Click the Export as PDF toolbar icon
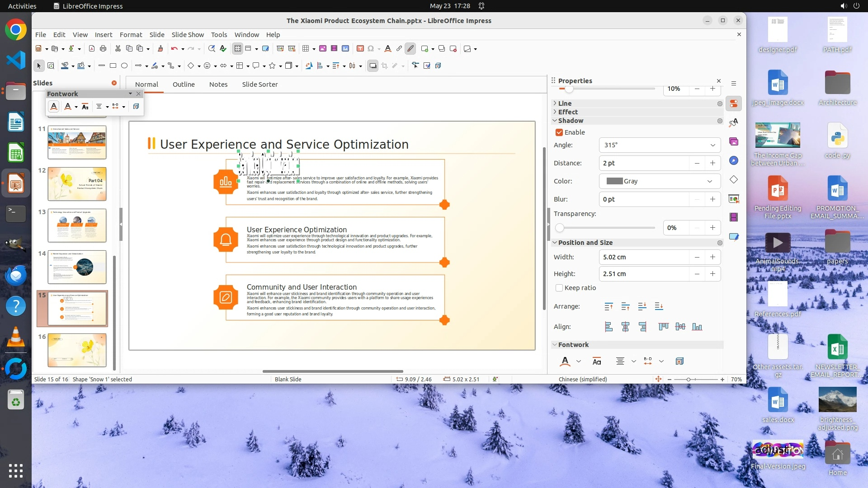Screen dimensions: 868x488 (92, 49)
